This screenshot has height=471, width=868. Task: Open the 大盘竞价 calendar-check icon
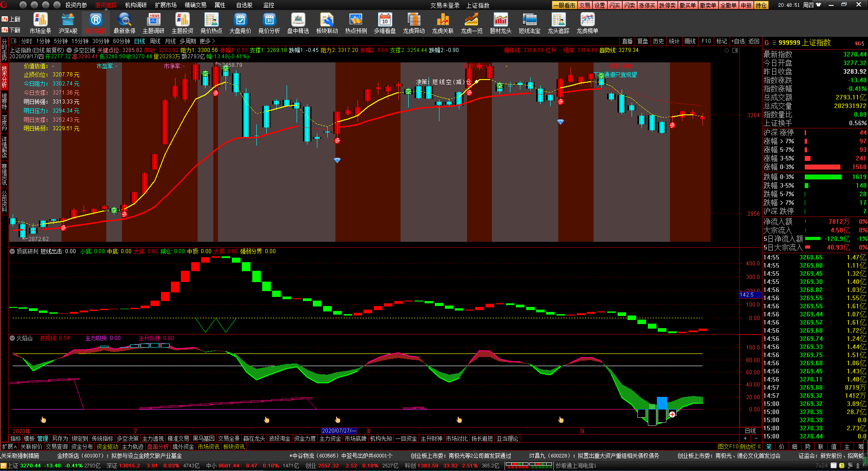click(240, 23)
